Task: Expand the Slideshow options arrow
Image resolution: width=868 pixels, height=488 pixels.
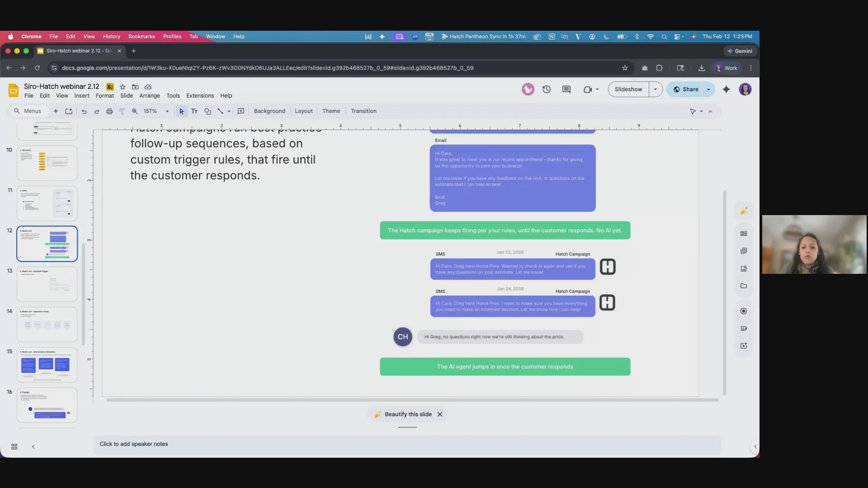Action: (x=655, y=89)
